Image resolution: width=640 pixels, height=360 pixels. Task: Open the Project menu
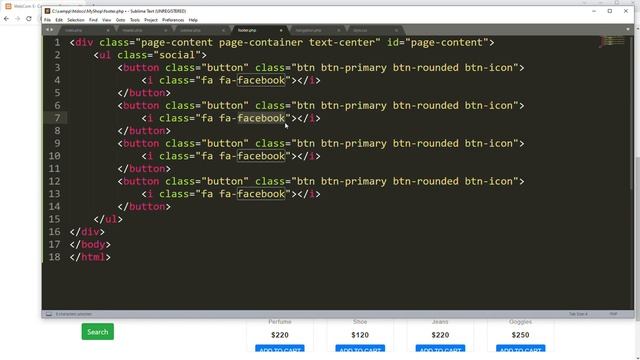pos(151,20)
